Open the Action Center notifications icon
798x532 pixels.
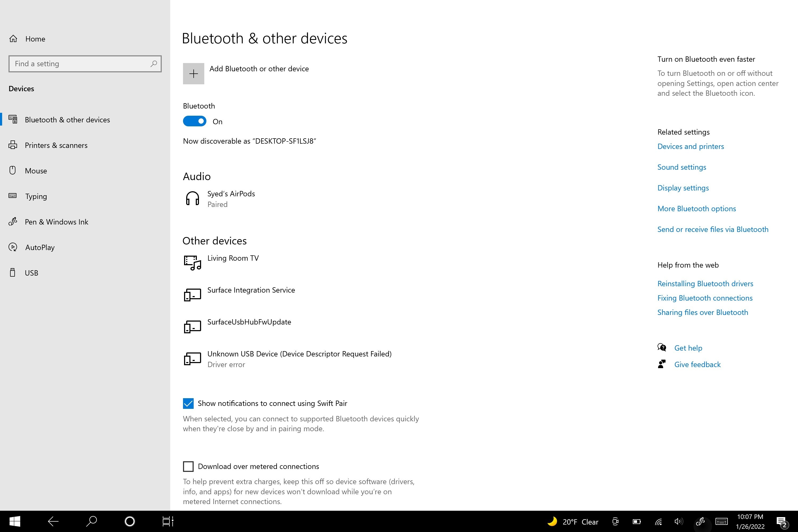(782, 522)
